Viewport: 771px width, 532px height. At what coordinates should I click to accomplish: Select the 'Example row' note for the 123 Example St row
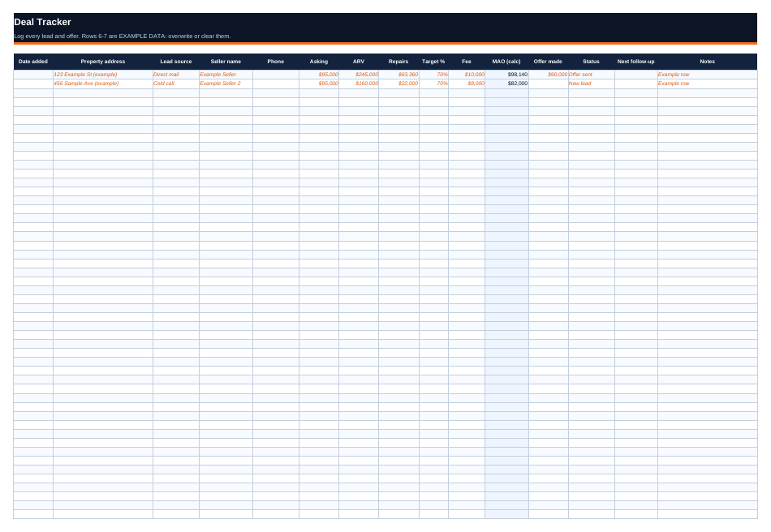pos(708,75)
